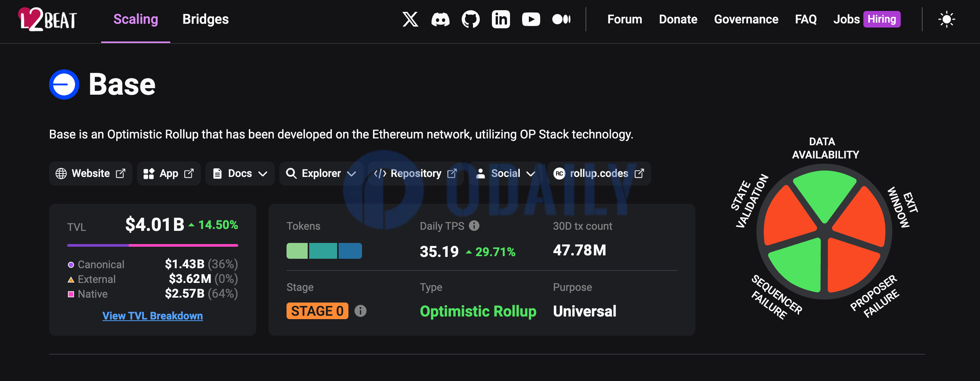The width and height of the screenshot is (980, 381).
Task: Click the 29.71% TPS change
Action: [491, 252]
